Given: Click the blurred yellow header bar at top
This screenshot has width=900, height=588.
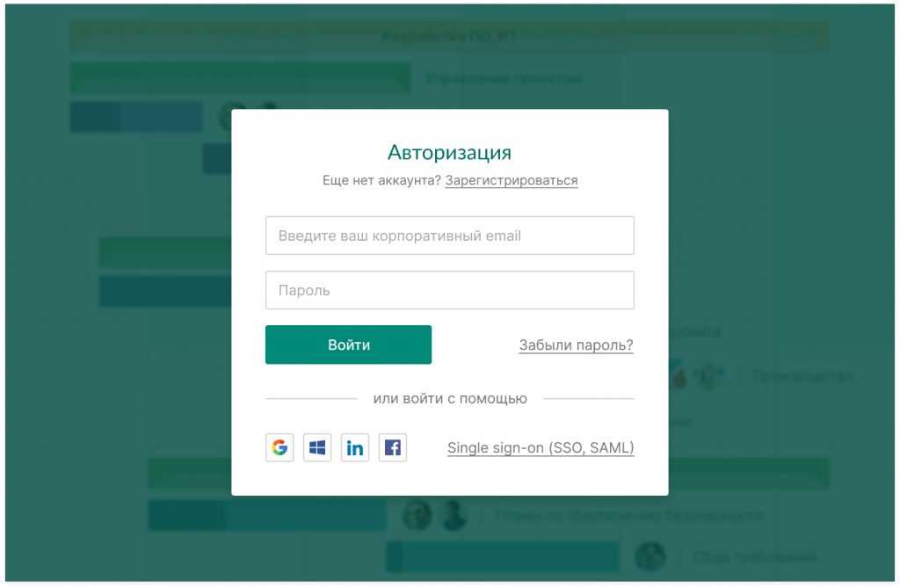Looking at the screenshot, I should coord(449,36).
